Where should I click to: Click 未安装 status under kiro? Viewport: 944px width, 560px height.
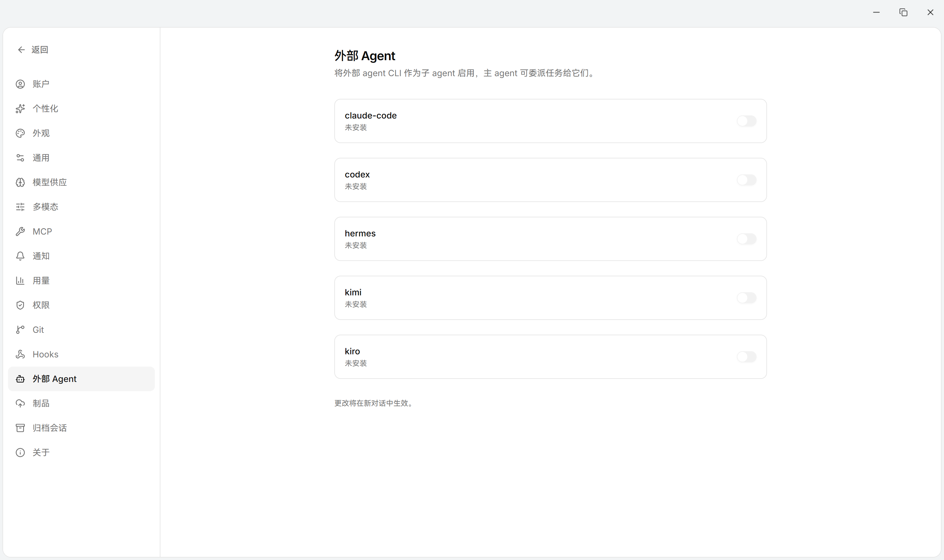coord(356,363)
